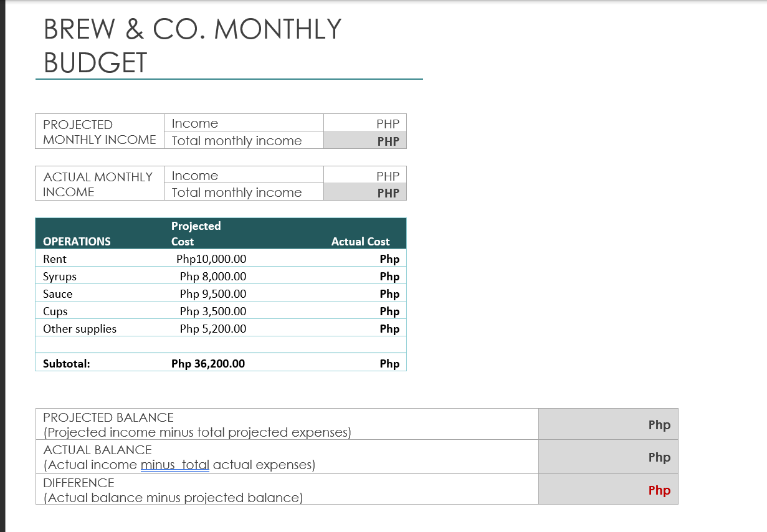Image resolution: width=767 pixels, height=532 pixels.
Task: Click the BREW & CO. MONTHLY BUDGET title
Action: [191, 45]
